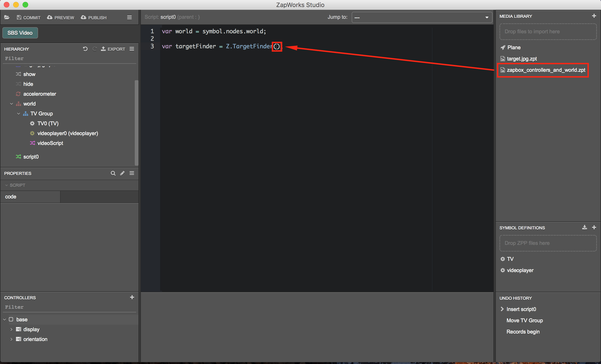The height and width of the screenshot is (364, 601).
Task: Click the SBS Video tab
Action: pyautogui.click(x=20, y=33)
